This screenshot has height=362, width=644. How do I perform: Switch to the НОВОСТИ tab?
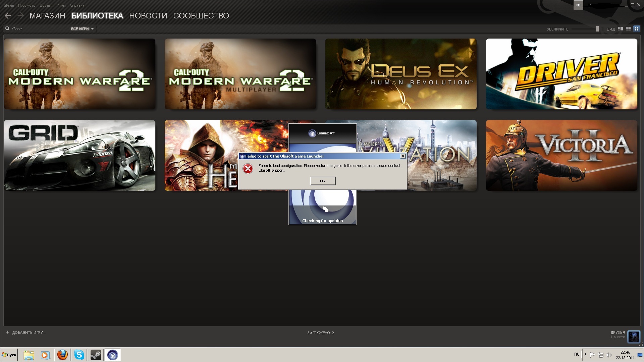click(148, 16)
